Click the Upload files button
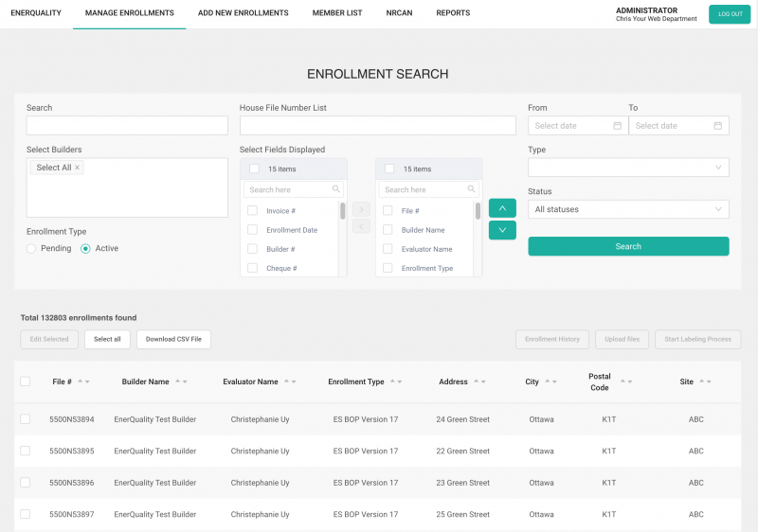This screenshot has width=758, height=532. coord(622,340)
